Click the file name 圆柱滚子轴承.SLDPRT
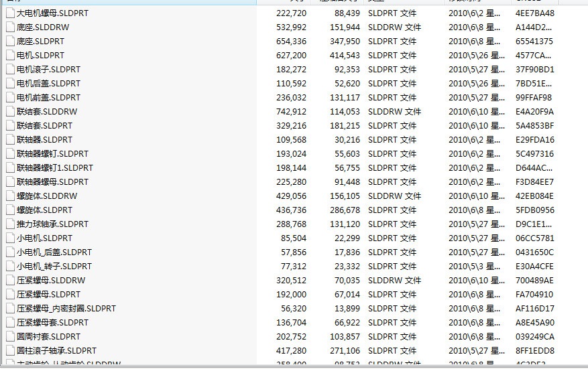 (x=56, y=351)
